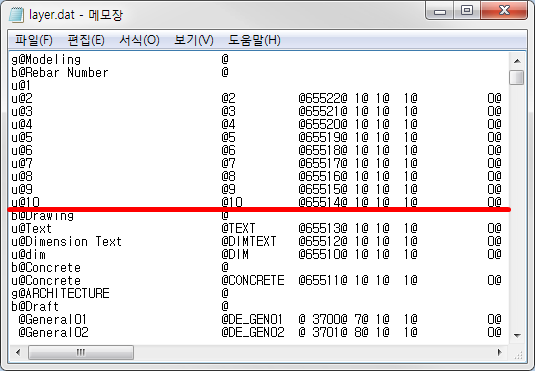The width and height of the screenshot is (535, 371).
Task: Click the Notepad icon in title bar
Action: pyautogui.click(x=16, y=14)
